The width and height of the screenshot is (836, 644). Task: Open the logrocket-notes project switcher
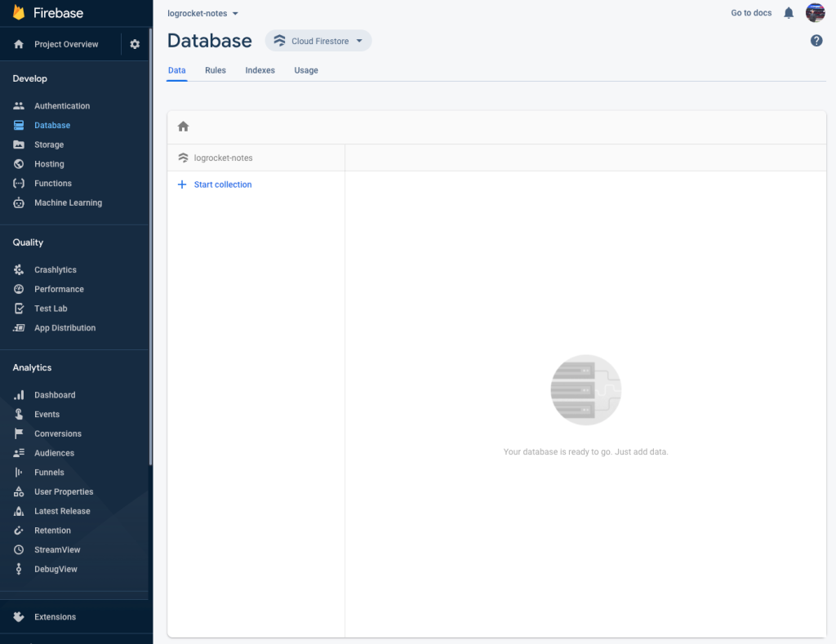coord(201,13)
